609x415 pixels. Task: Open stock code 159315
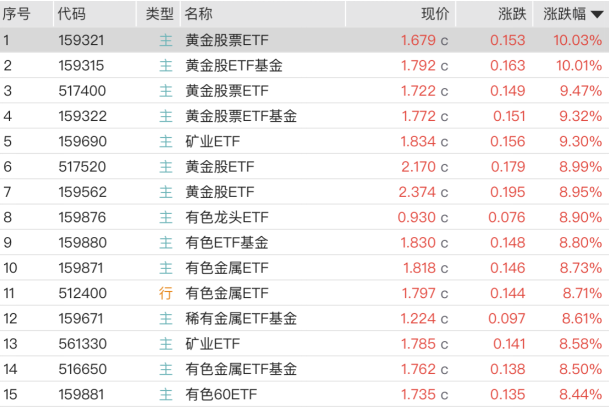coord(79,65)
